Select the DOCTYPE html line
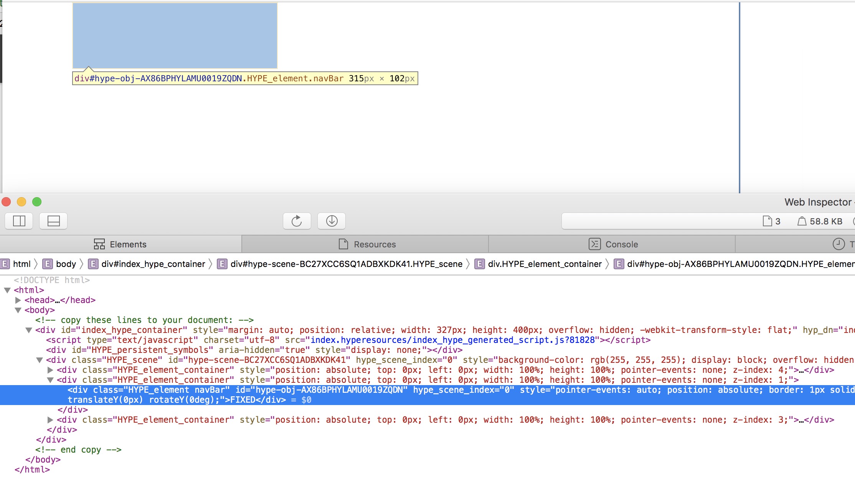Viewport: 855px width, 504px height. coord(52,280)
